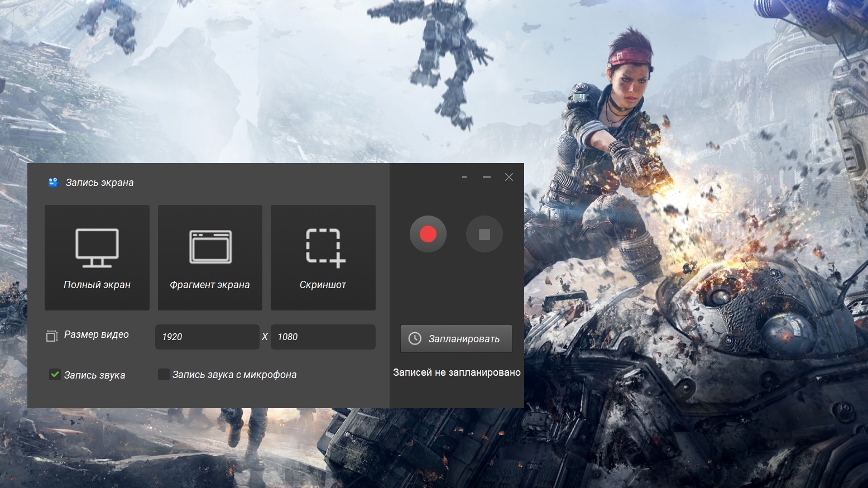Click the short dash compact mode button
Image resolution: width=868 pixels, height=488 pixels.
(x=464, y=177)
